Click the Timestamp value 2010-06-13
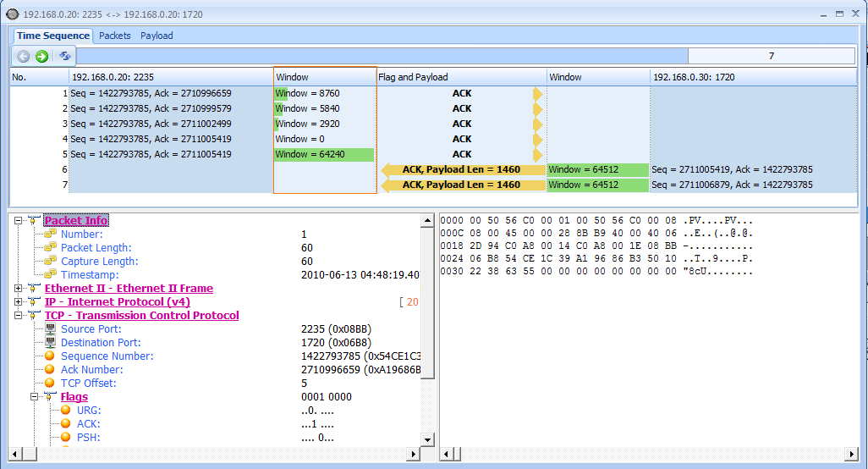 click(x=360, y=274)
